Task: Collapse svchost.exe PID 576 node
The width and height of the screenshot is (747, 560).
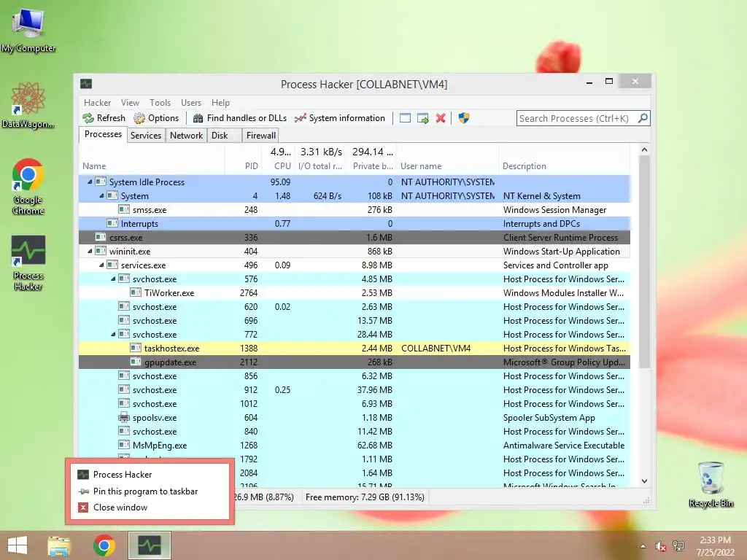Action: coord(113,279)
